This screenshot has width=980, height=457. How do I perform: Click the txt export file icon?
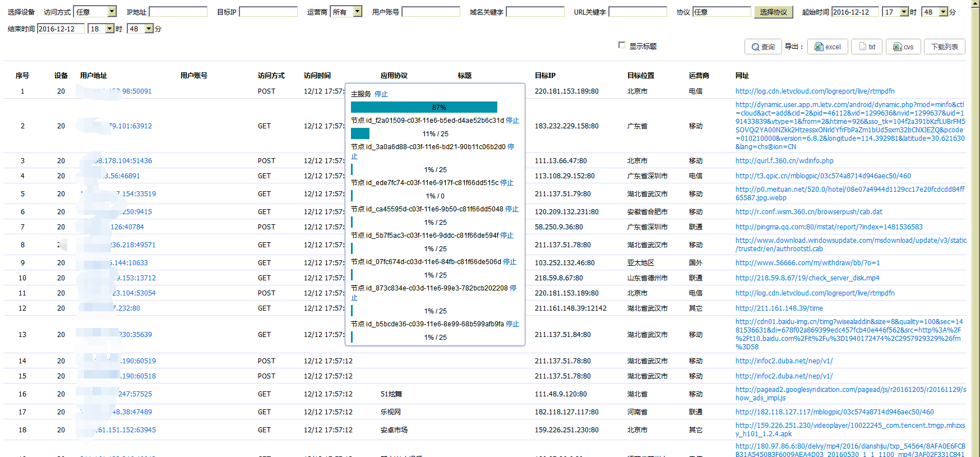(863, 47)
